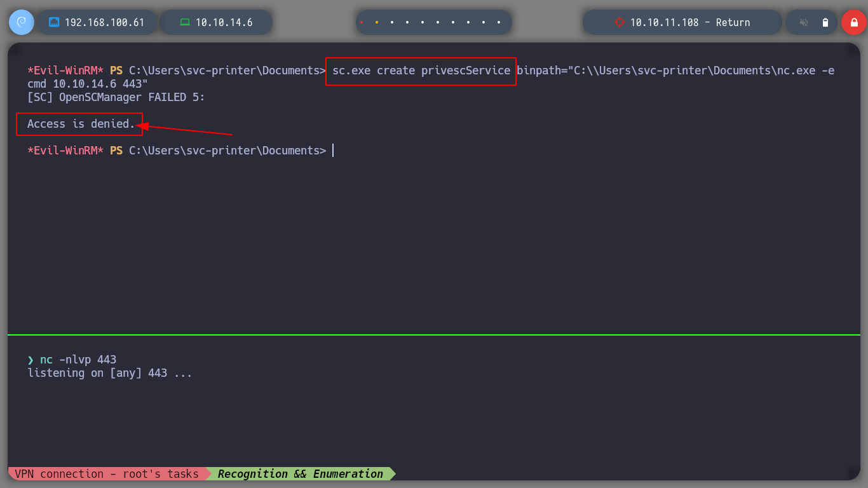Click the 'cmd 10.10.14.6 443' command continuation
The height and width of the screenshot is (488, 868).
[88, 84]
